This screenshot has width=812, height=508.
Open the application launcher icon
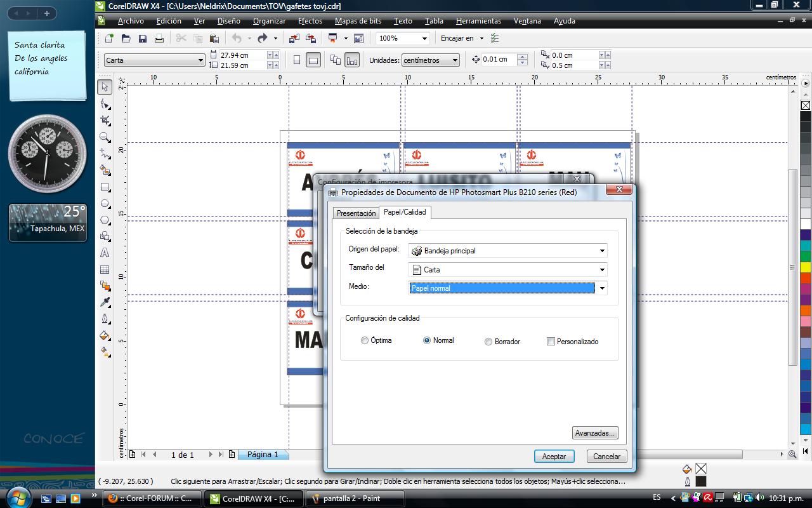click(x=333, y=38)
